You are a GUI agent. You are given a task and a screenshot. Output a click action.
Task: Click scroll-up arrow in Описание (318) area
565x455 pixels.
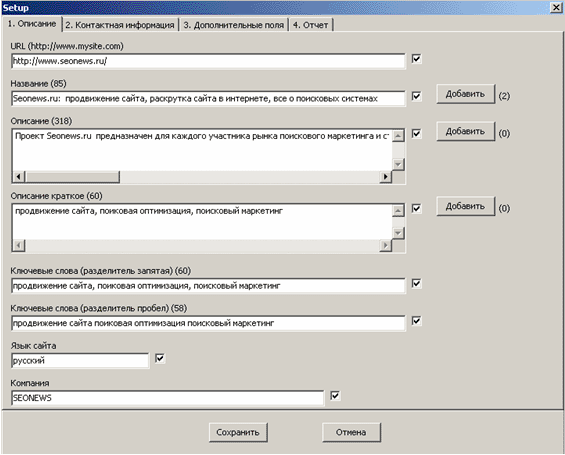click(398, 136)
